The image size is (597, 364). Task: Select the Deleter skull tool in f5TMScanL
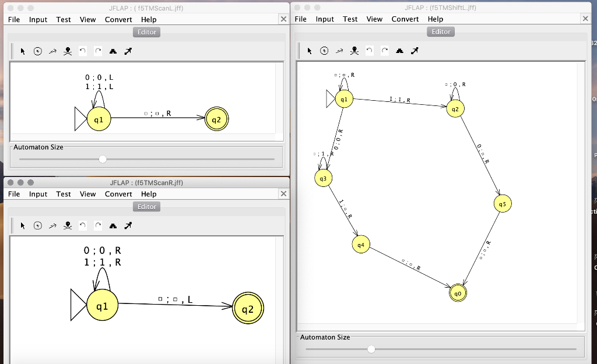pyautogui.click(x=67, y=51)
